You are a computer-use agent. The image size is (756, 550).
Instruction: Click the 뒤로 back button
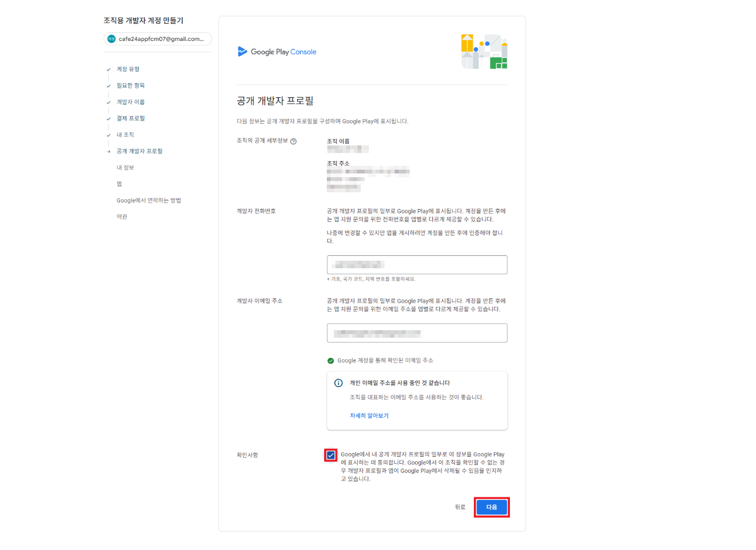point(460,507)
